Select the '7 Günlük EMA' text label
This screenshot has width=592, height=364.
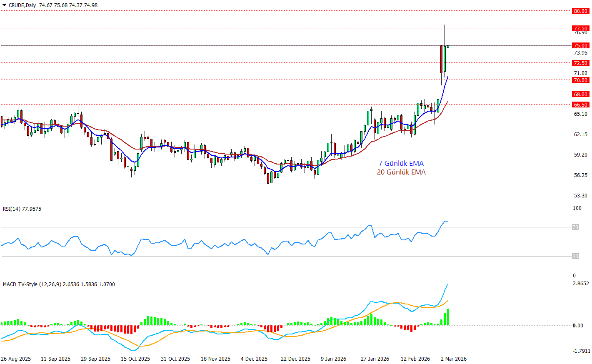pyautogui.click(x=401, y=163)
